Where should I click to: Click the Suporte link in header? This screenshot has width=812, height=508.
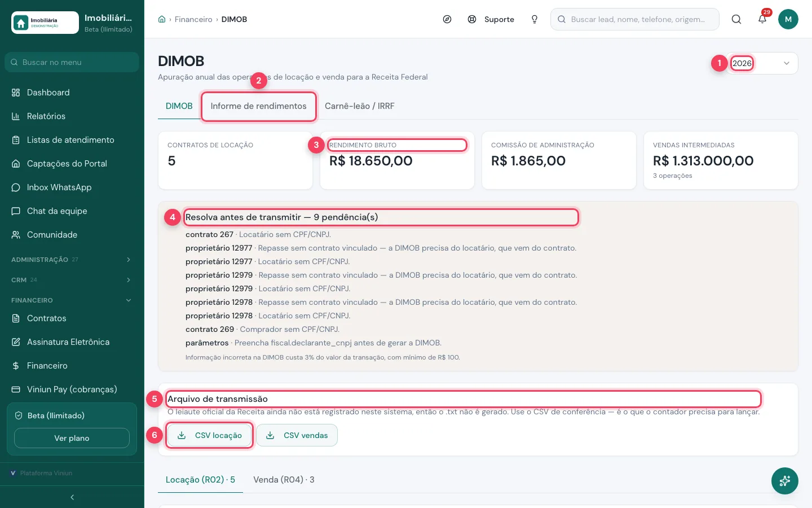click(499, 19)
